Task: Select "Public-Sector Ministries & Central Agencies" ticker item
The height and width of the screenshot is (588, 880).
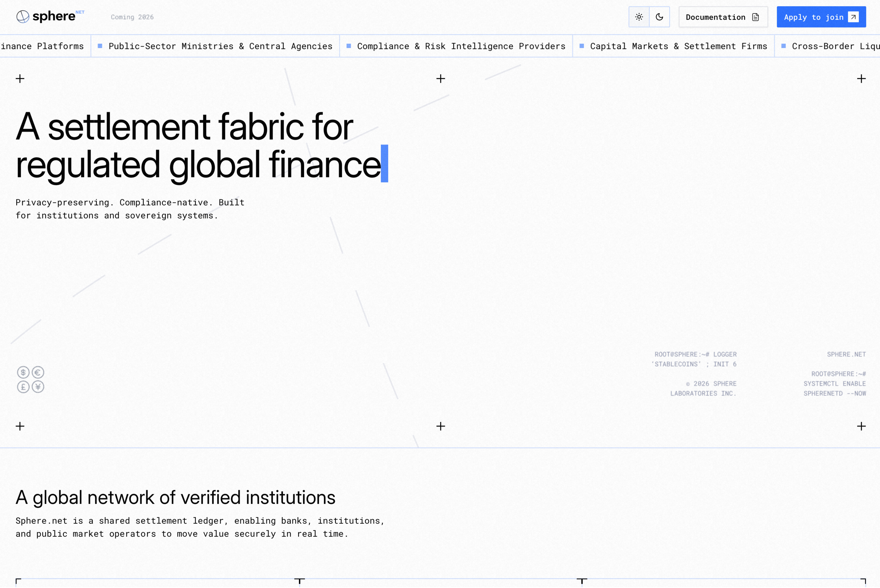Action: click(215, 46)
